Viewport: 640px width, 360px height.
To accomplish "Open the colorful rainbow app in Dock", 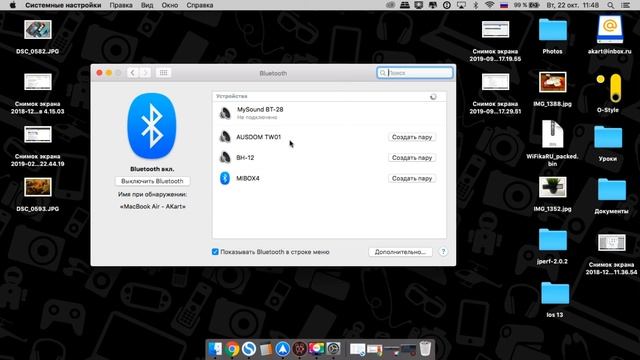I will 316,349.
